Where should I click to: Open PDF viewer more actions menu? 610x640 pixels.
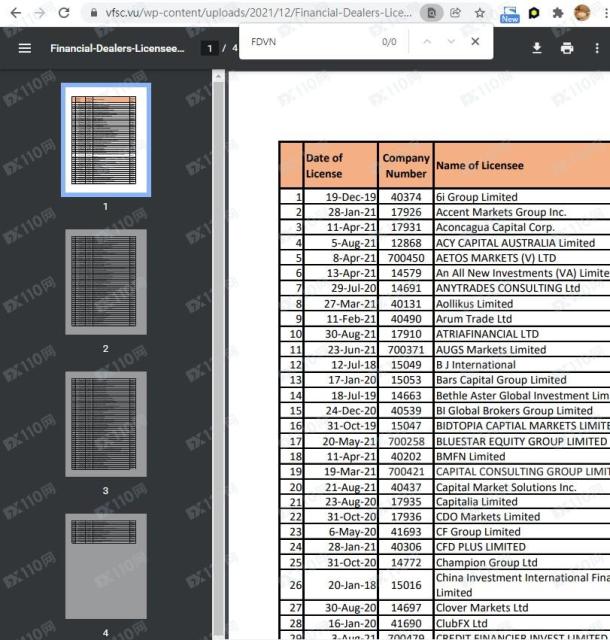597,48
